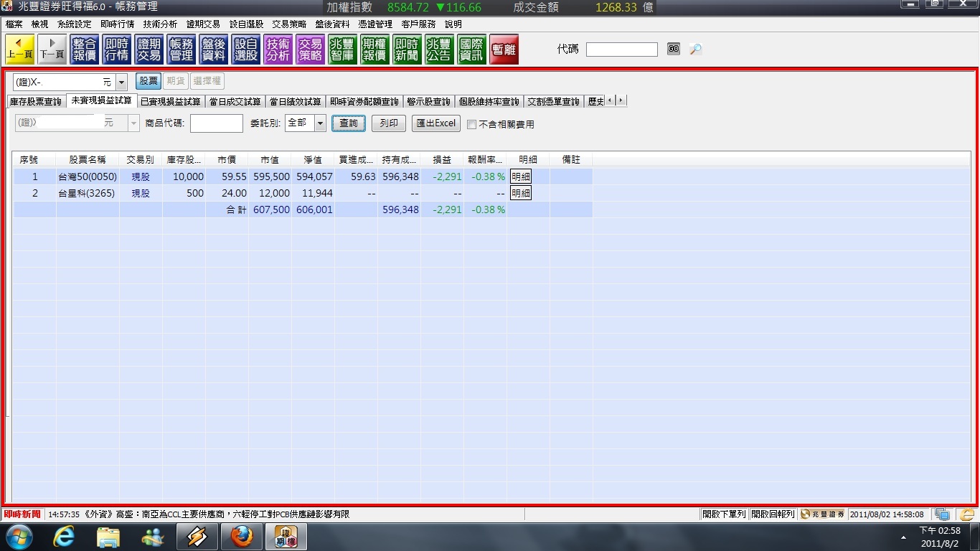980x551 pixels.
Task: Switch to 即時資券配額查詢 tab
Action: point(364,102)
